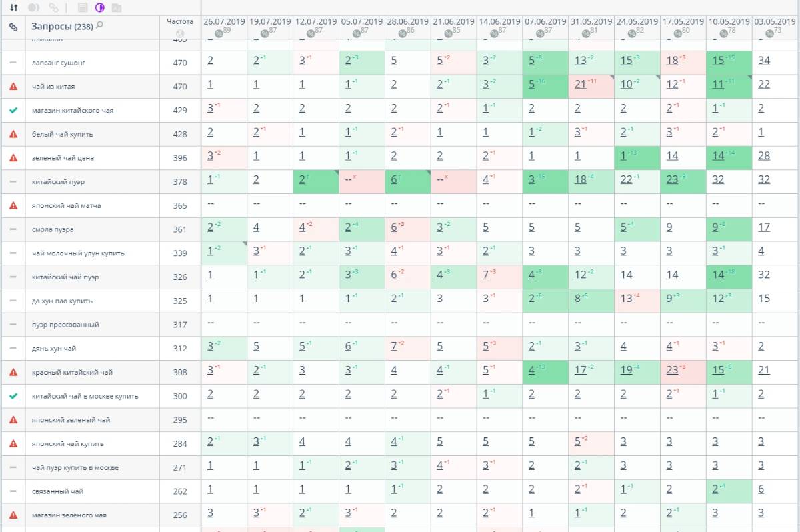Click position 34 for лапсанг сушонг on 03.05.2019
Screen dimensions: 800x532
point(764,61)
